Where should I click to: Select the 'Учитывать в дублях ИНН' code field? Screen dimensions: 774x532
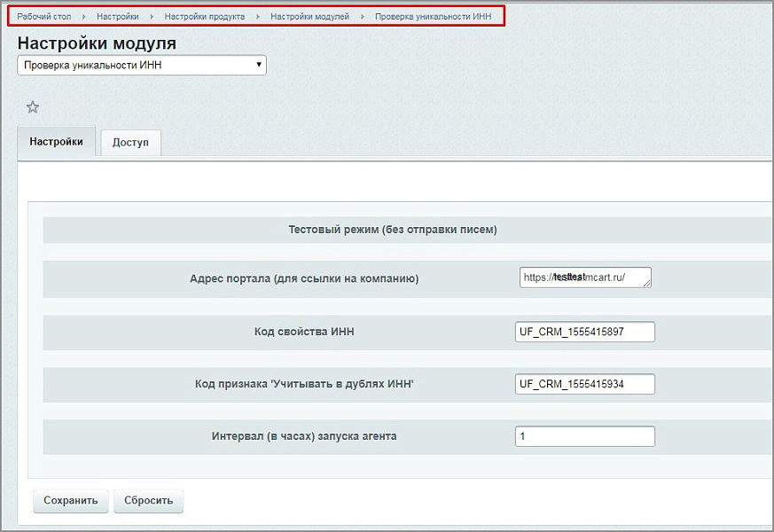585,384
